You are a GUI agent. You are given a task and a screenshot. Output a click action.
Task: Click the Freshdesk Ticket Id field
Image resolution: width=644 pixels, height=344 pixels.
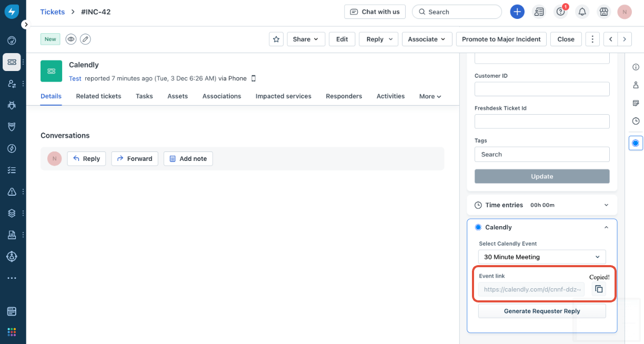[x=542, y=122]
